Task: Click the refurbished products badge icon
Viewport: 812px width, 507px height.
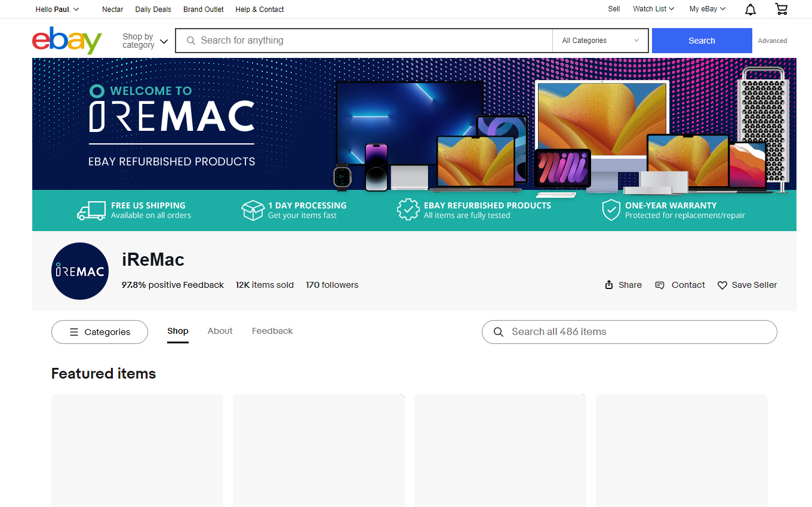Action: point(408,210)
